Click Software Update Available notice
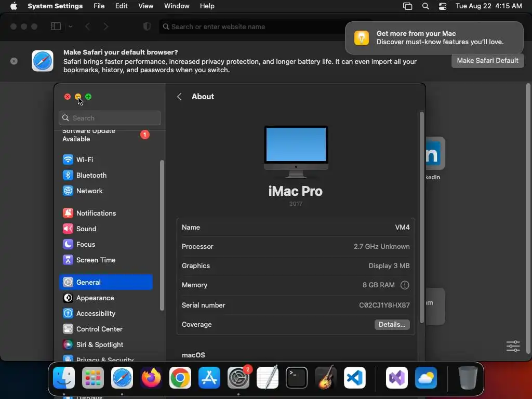The image size is (532, 399). tap(106, 136)
